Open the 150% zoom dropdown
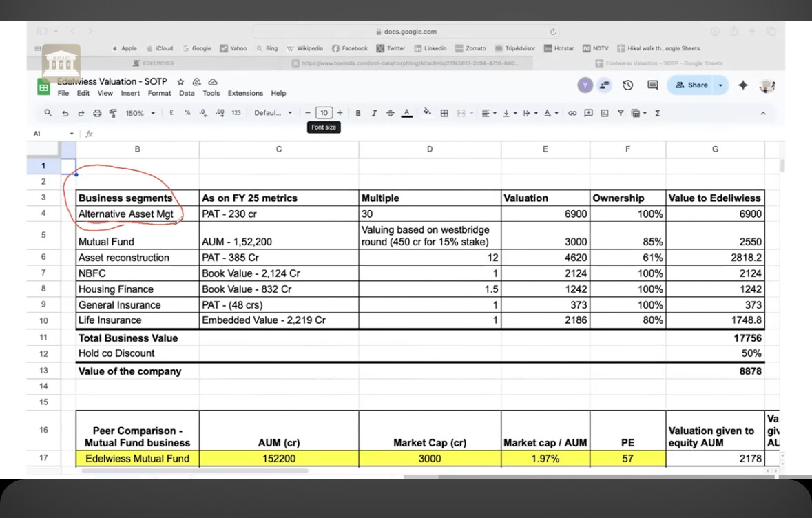The image size is (812, 518). (x=140, y=113)
